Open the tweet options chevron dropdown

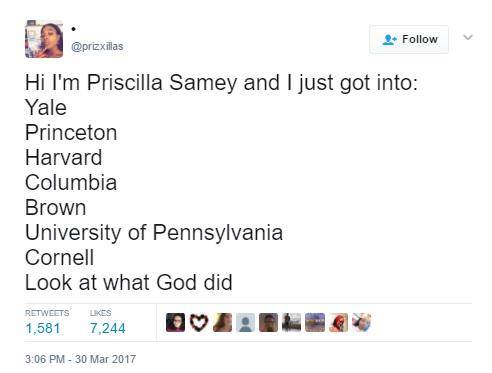[468, 37]
